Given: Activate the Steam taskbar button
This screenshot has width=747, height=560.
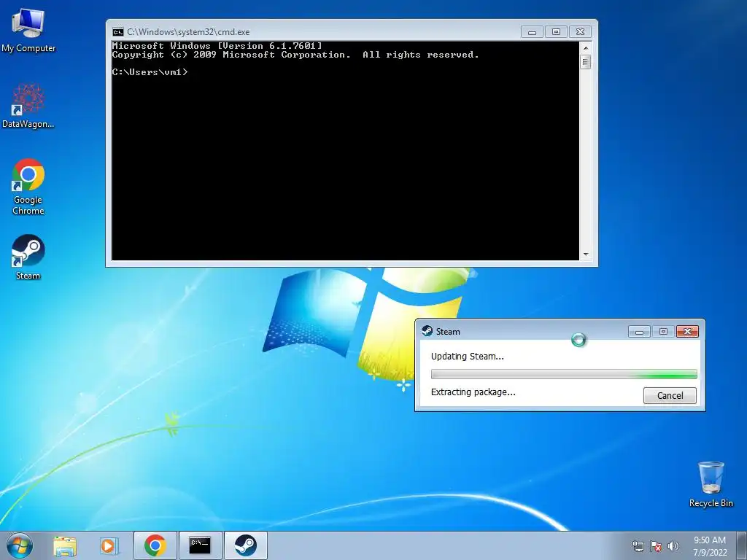Looking at the screenshot, I should click(x=245, y=545).
